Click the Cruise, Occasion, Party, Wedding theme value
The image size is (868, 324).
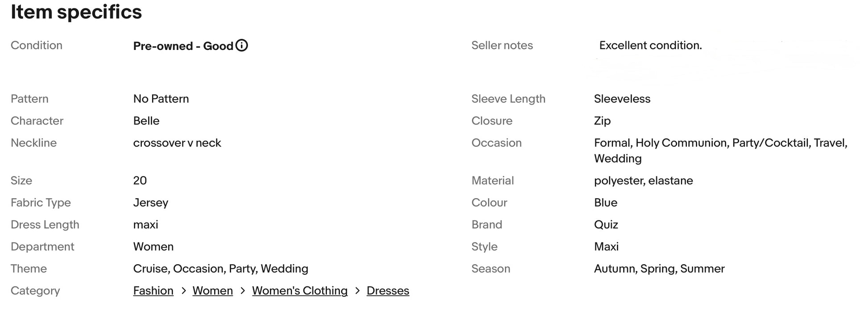(x=220, y=269)
